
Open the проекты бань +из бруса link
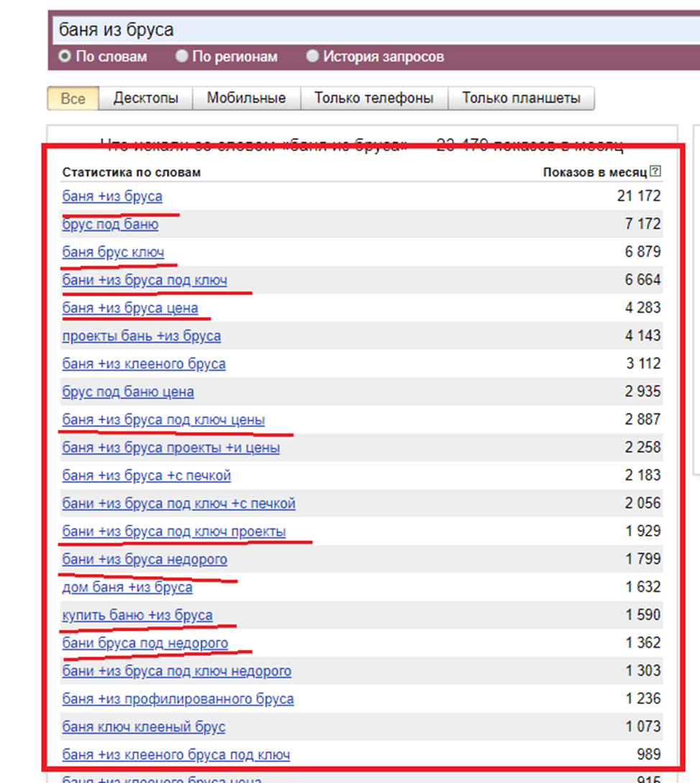[142, 336]
